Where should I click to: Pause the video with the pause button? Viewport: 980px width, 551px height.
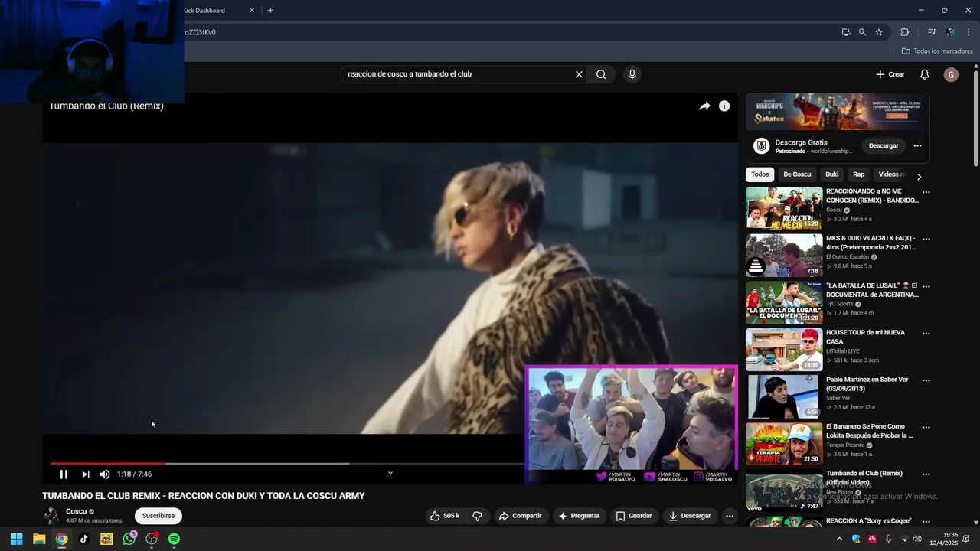[x=64, y=474]
